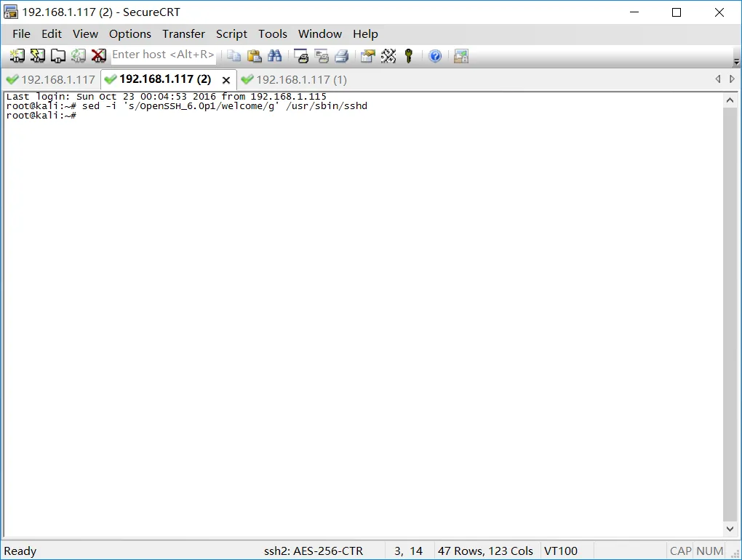Image resolution: width=742 pixels, height=560 pixels.
Task: Click the Print Selection icon
Action: [322, 56]
